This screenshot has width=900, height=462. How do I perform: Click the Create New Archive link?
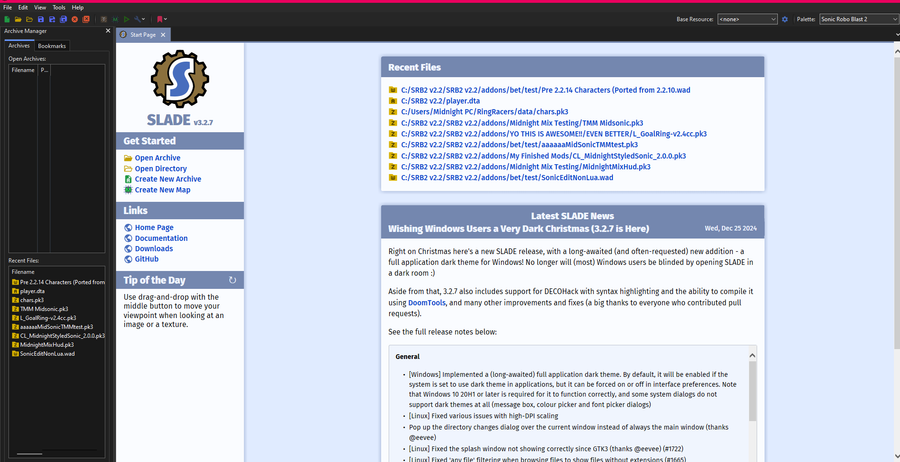(x=168, y=179)
